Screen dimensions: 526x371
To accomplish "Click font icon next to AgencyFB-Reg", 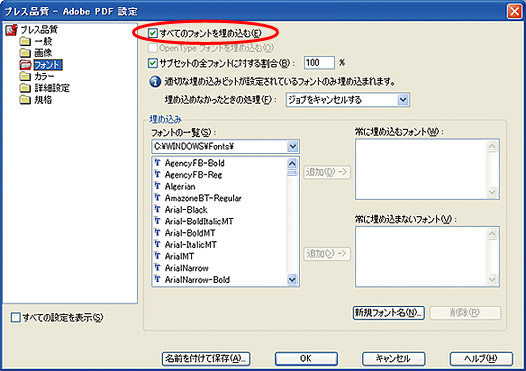I will click(x=157, y=175).
